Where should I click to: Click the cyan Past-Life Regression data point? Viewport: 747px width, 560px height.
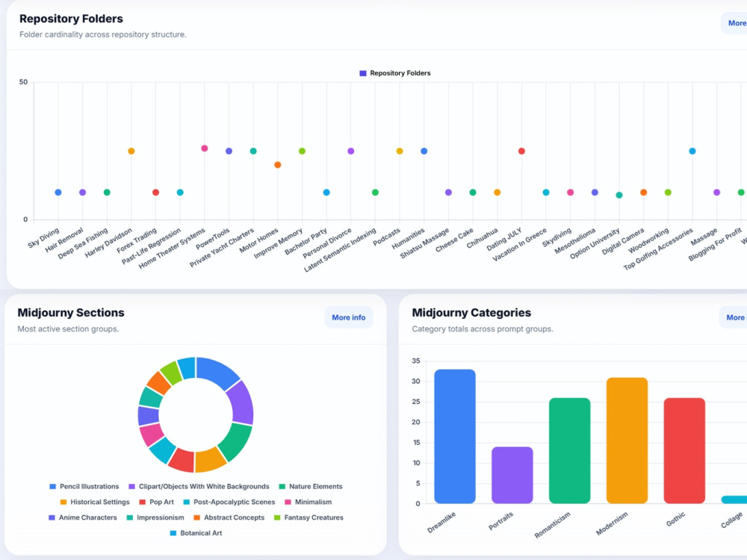pos(180,193)
